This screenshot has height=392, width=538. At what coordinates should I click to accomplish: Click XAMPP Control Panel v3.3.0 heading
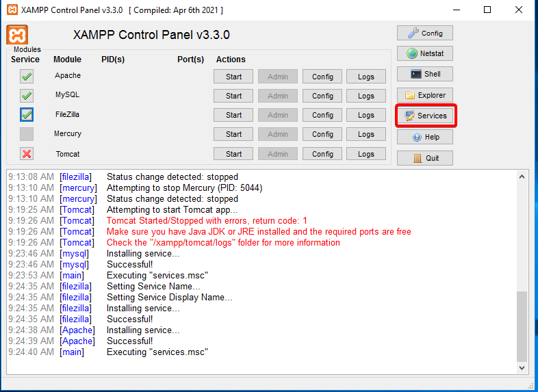tap(151, 35)
